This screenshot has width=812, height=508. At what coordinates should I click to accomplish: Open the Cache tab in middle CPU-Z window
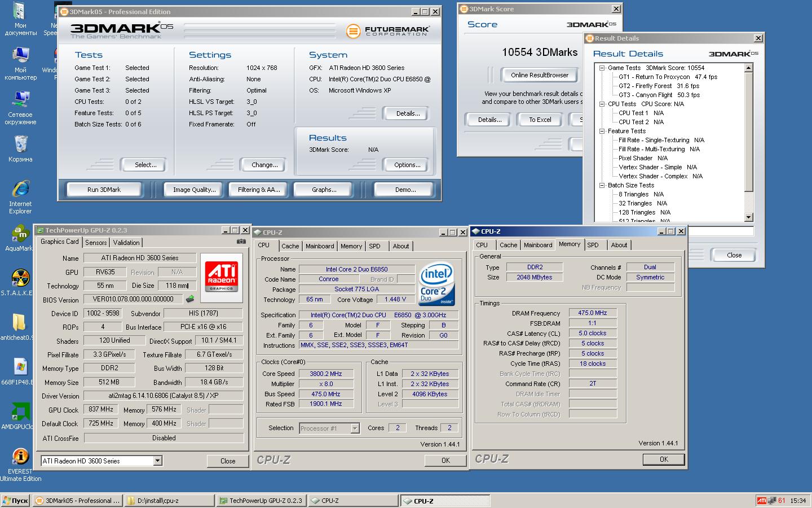(x=290, y=246)
